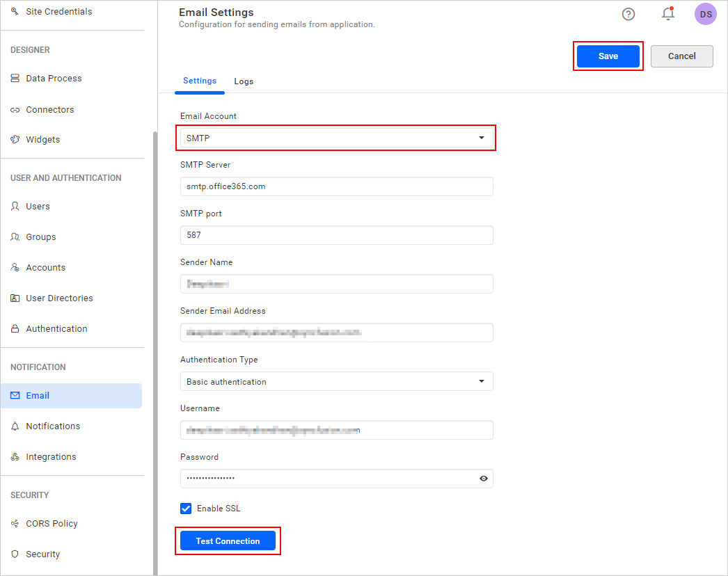Toggle password visibility with the eye icon
Viewport: 728px width, 576px height.
484,479
